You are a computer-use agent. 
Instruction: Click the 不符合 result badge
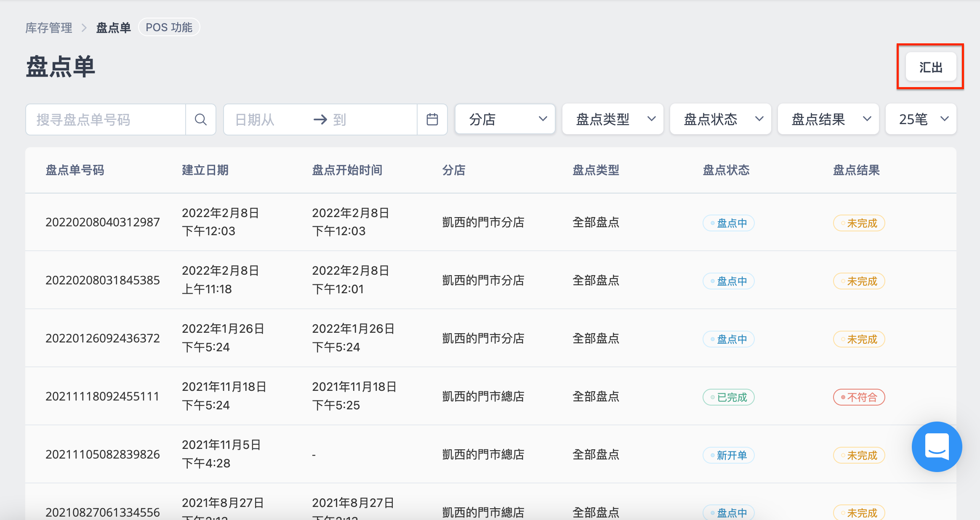click(x=859, y=397)
